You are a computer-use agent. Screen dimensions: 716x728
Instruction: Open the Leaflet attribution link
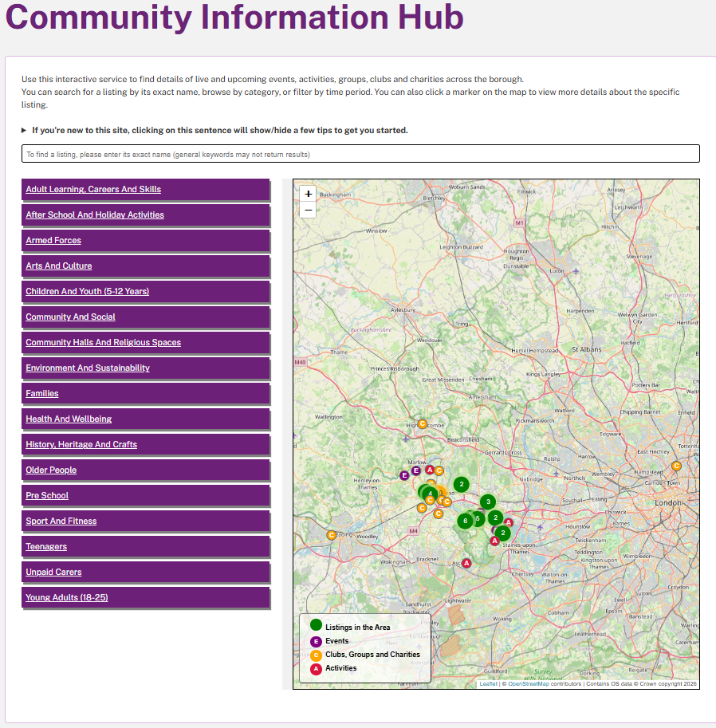[x=488, y=684]
